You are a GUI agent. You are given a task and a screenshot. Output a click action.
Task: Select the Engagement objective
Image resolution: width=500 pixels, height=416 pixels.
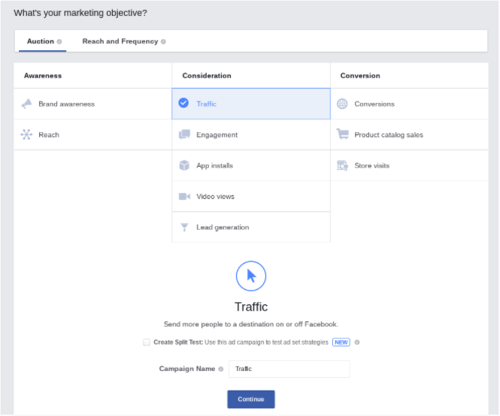[x=251, y=135]
